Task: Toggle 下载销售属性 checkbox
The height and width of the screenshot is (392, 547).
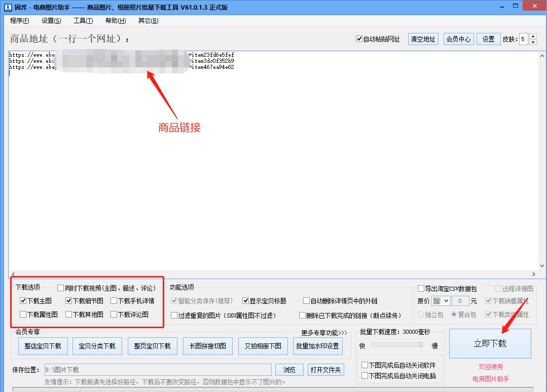Action: (x=489, y=300)
